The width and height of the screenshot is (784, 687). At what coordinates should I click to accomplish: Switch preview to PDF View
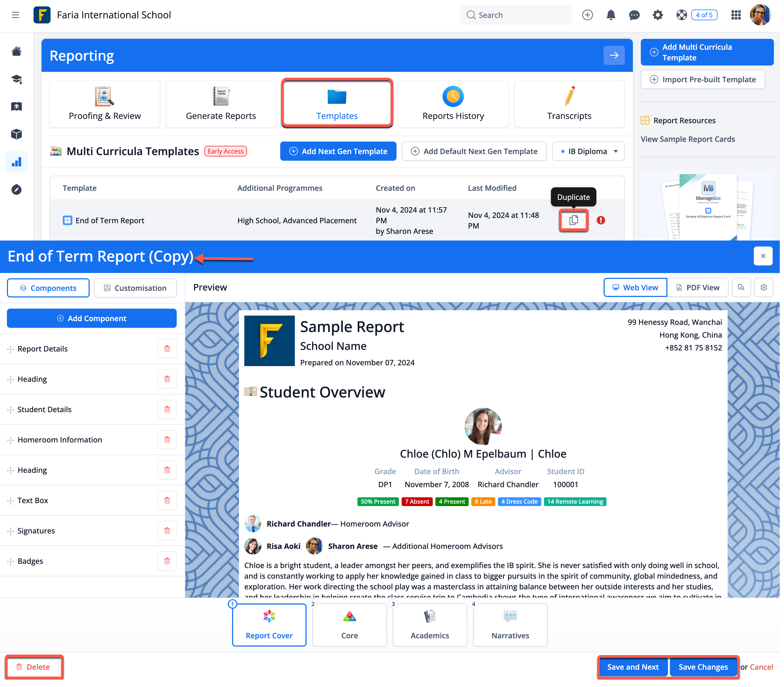[697, 288]
